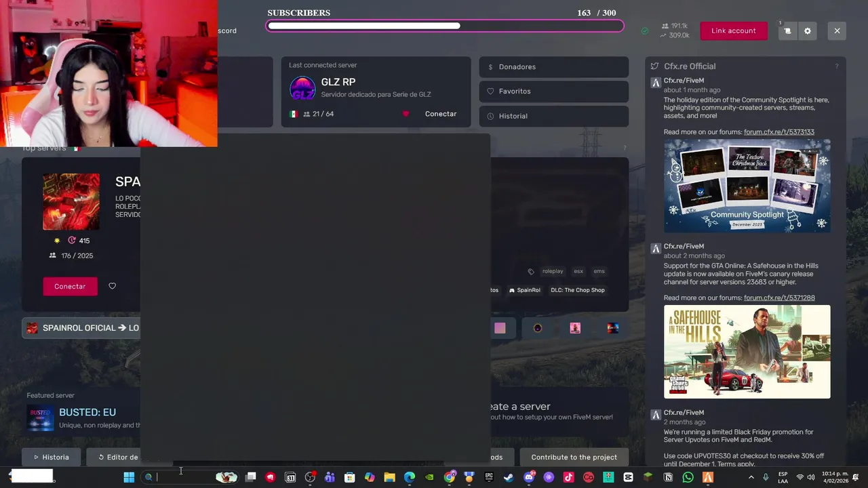
Task: Select the blue-red server icon tile
Action: click(613, 328)
